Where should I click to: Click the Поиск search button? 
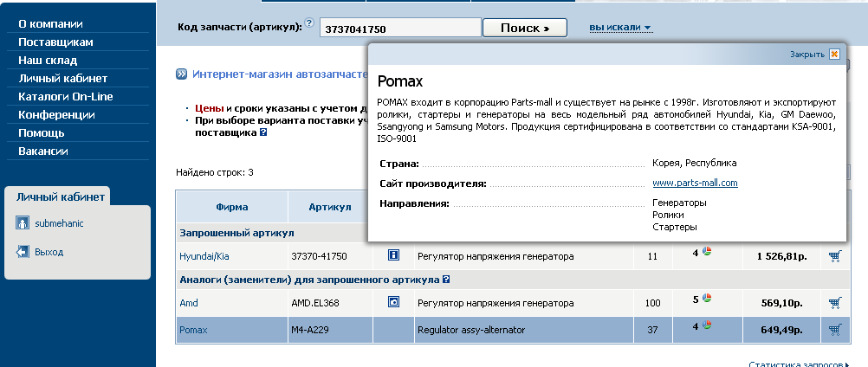(x=525, y=28)
